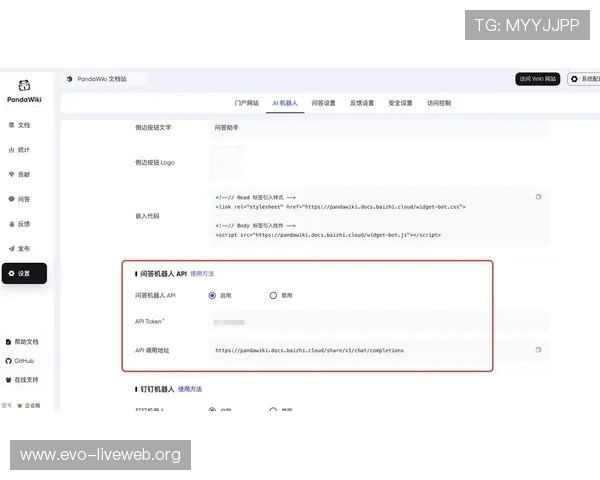Click the PandaWiki panda logo
Image resolution: width=600 pixels, height=480 pixels.
point(24,85)
